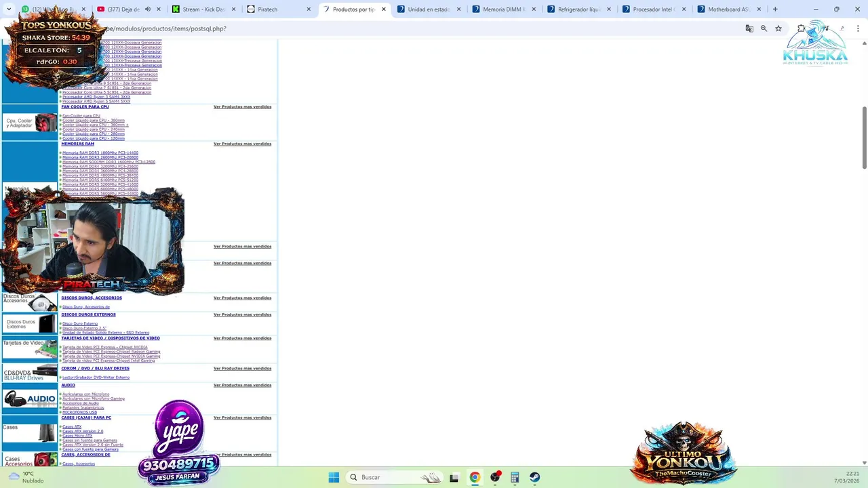Open Ver Productos mas vendidos for Memorias RAM
The width and height of the screenshot is (868, 488).
[x=242, y=144]
